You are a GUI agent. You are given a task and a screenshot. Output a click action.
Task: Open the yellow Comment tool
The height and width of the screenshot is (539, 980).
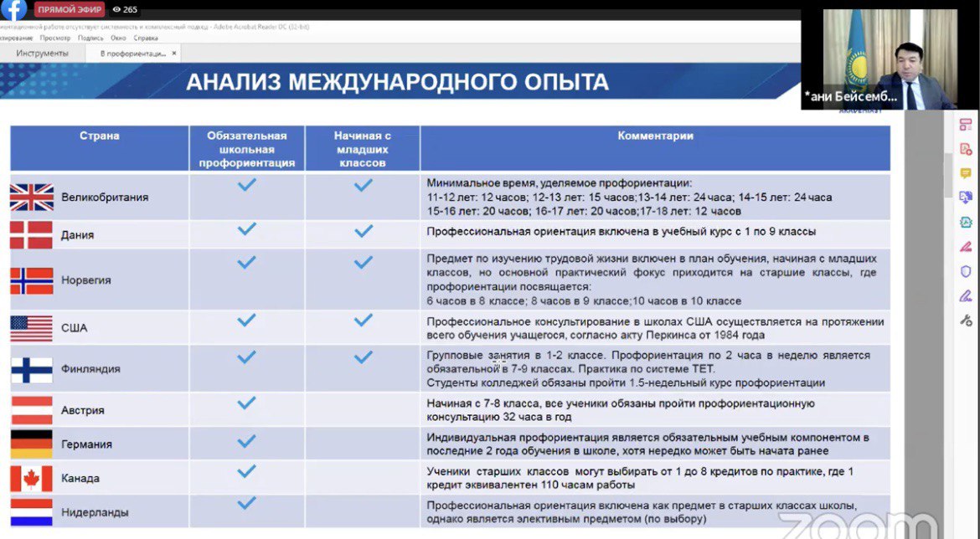tap(966, 173)
